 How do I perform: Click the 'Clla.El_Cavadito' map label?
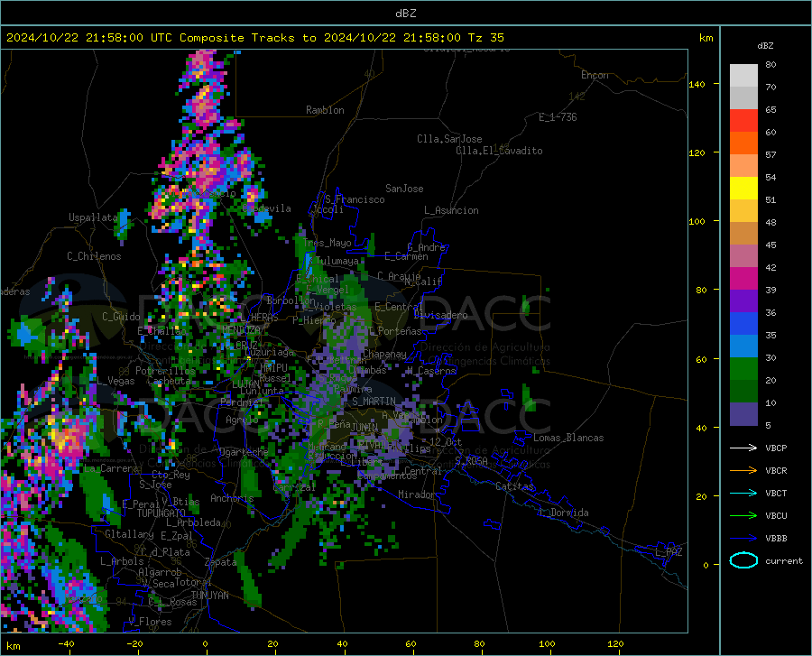point(499,151)
